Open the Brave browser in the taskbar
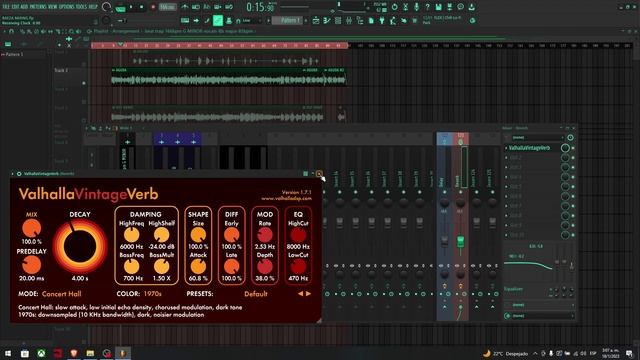 [74, 353]
